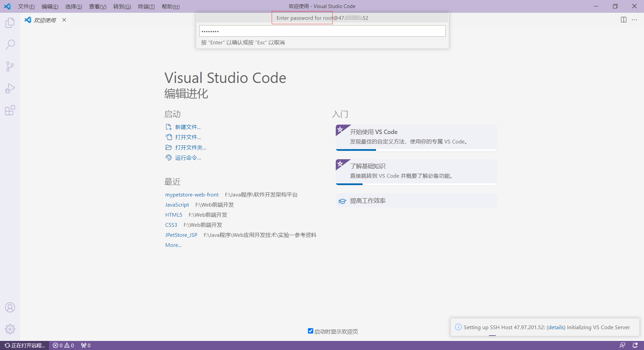Focus the SSH password input field
Image resolution: width=644 pixels, height=350 pixels.
click(x=322, y=31)
